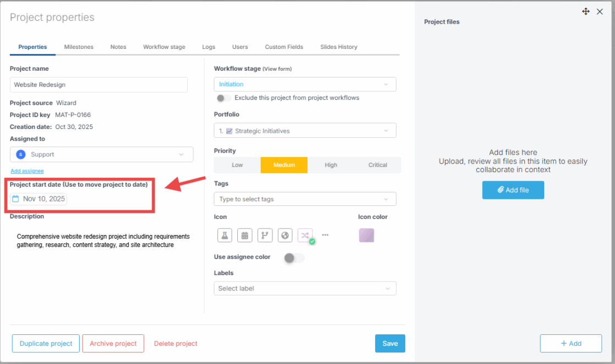Select the globe icon as project icon

pos(285,235)
